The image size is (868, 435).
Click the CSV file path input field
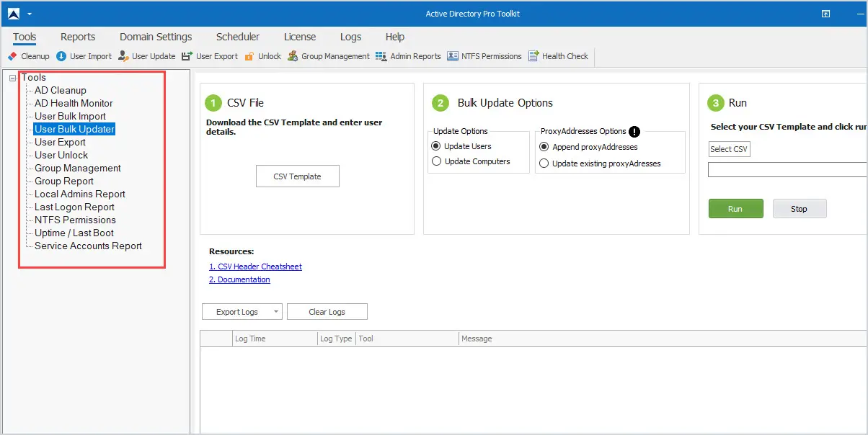click(788, 170)
